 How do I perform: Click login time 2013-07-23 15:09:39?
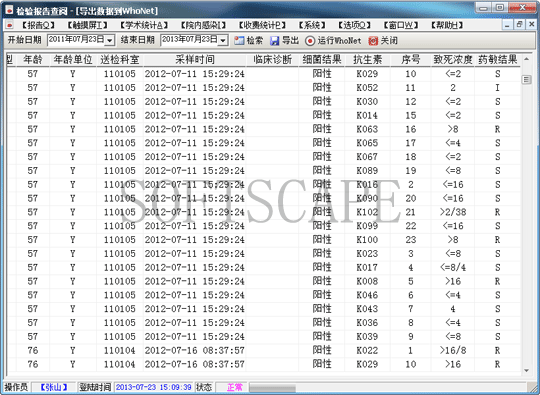154,387
